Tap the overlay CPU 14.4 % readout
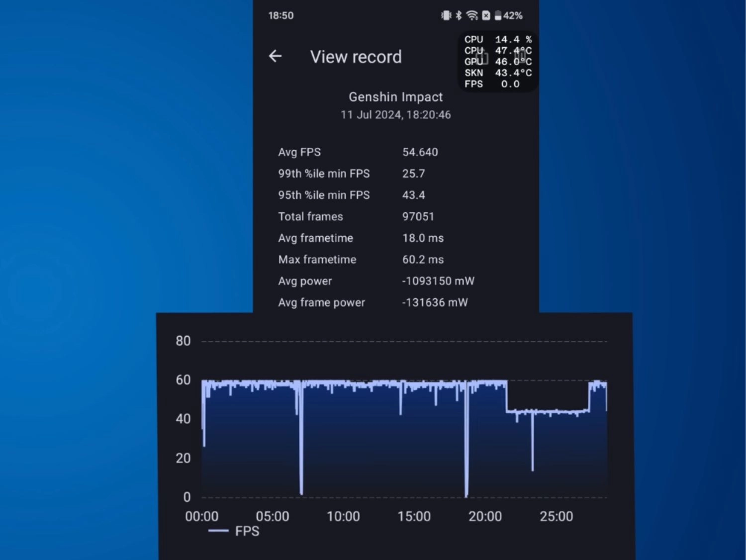The height and width of the screenshot is (560, 746). pos(498,39)
